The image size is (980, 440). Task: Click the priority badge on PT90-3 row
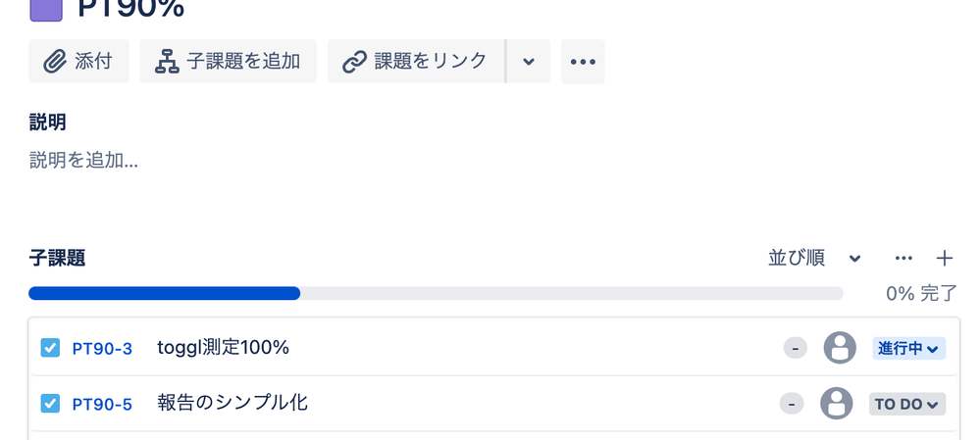pos(795,348)
